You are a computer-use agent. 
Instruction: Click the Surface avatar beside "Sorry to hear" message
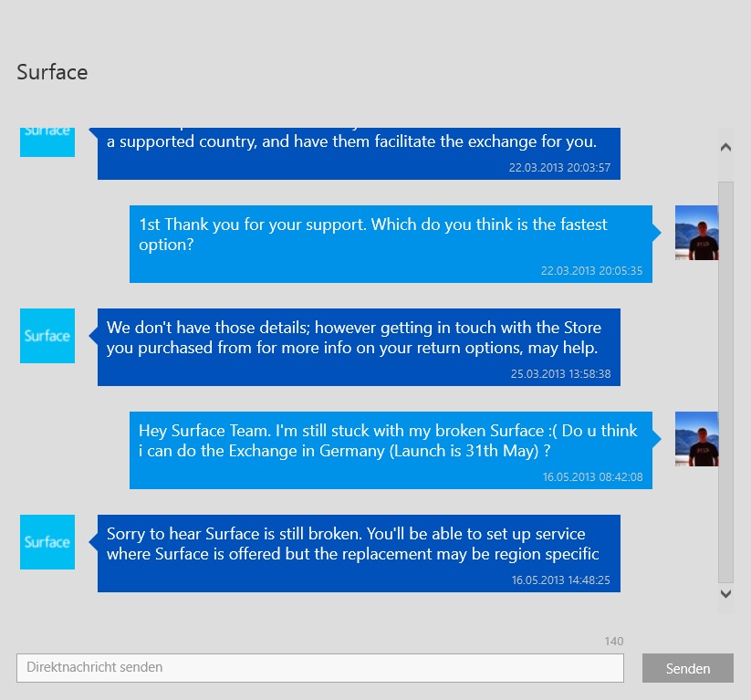point(47,542)
